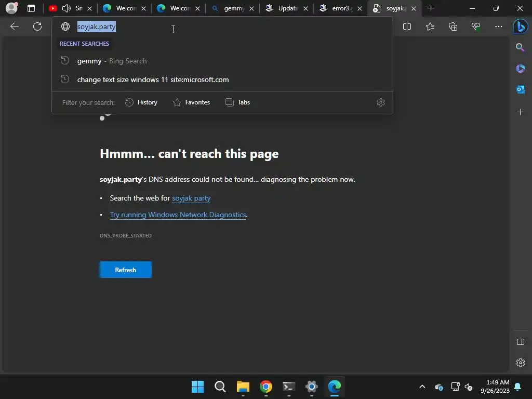
Task: Open Terminal from taskbar
Action: (289, 387)
